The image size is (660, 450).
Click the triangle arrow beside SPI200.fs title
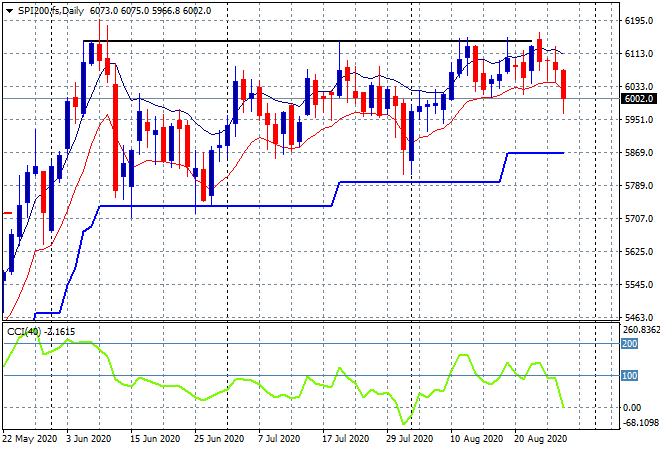(x=9, y=11)
